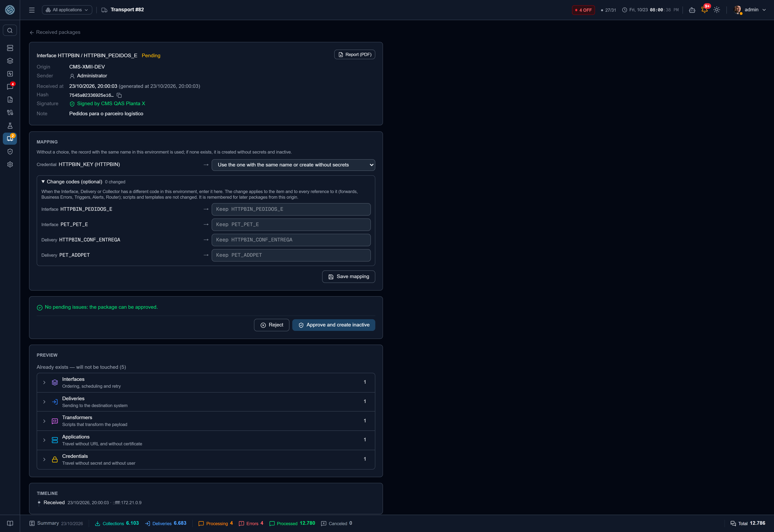Open the Processing 4 status entry

click(216, 523)
